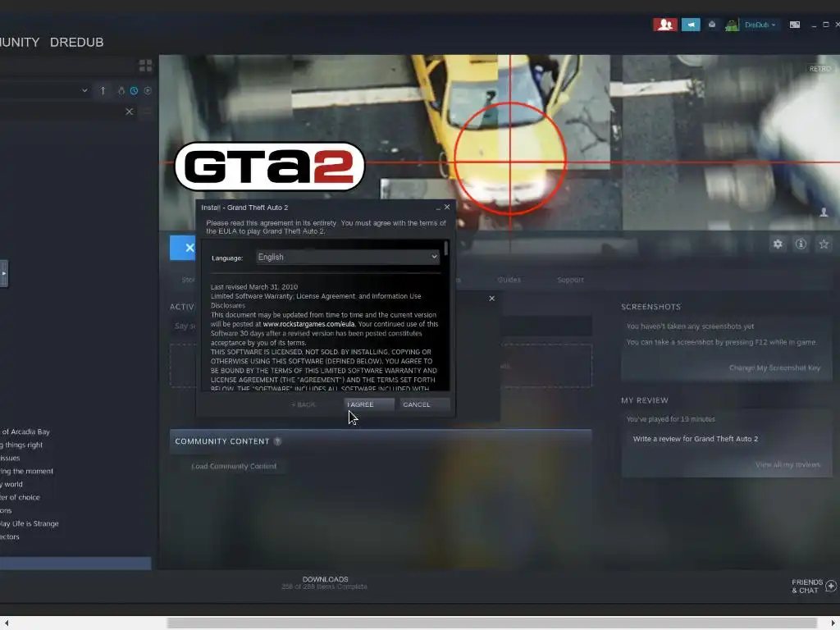Add game to favorites star icon

point(824,244)
